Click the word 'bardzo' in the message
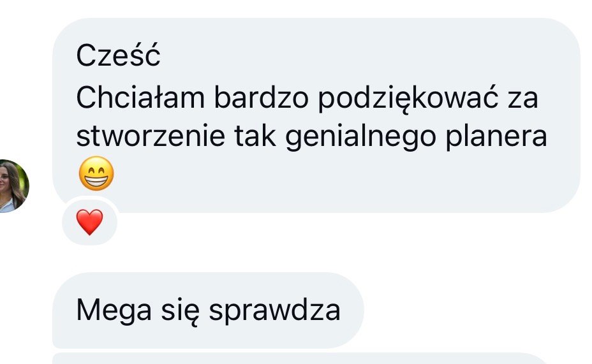 (x=262, y=98)
